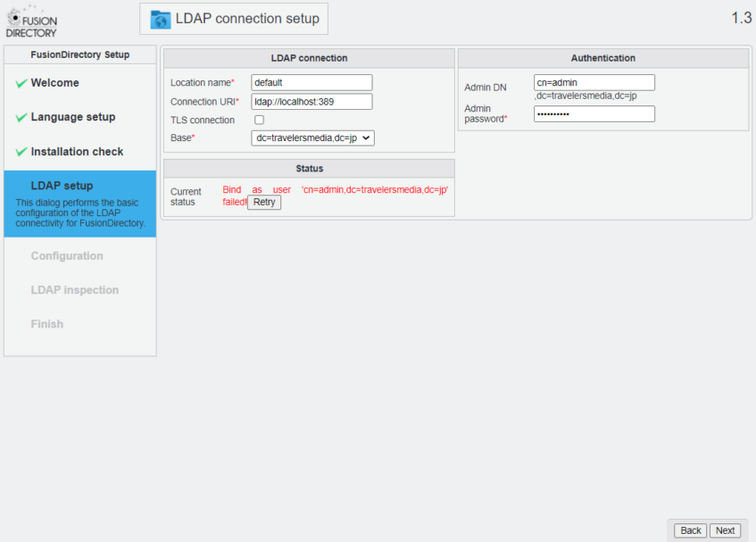Open the Base DN dropdown
This screenshot has height=542, width=756.
[x=312, y=138]
